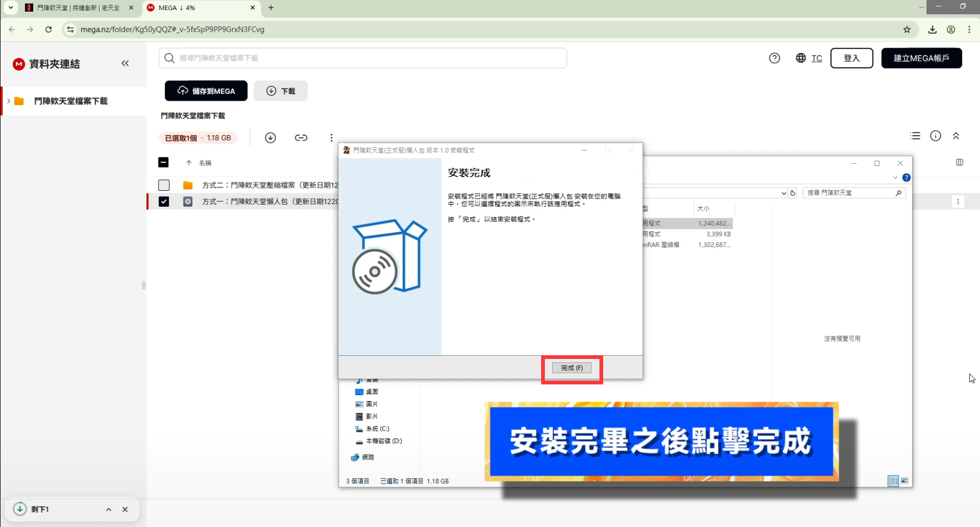Toggle the select-all checkbox in file header
980x527 pixels.
163,163
